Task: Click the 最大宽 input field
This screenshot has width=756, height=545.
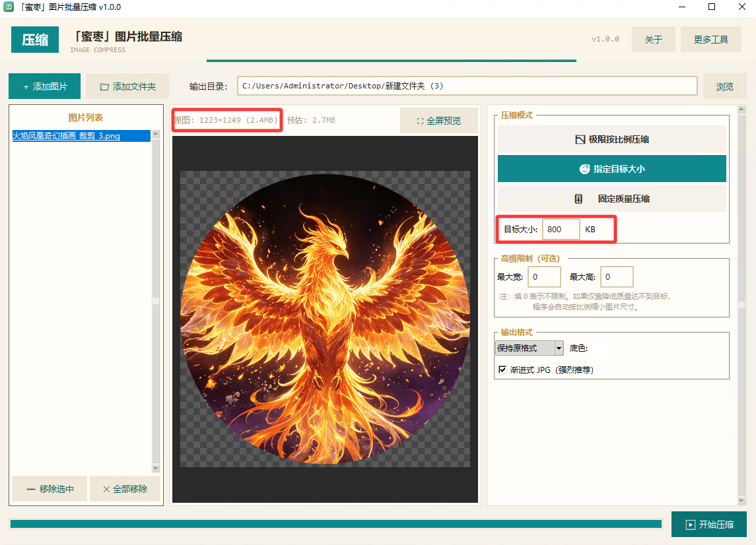Action: point(544,277)
